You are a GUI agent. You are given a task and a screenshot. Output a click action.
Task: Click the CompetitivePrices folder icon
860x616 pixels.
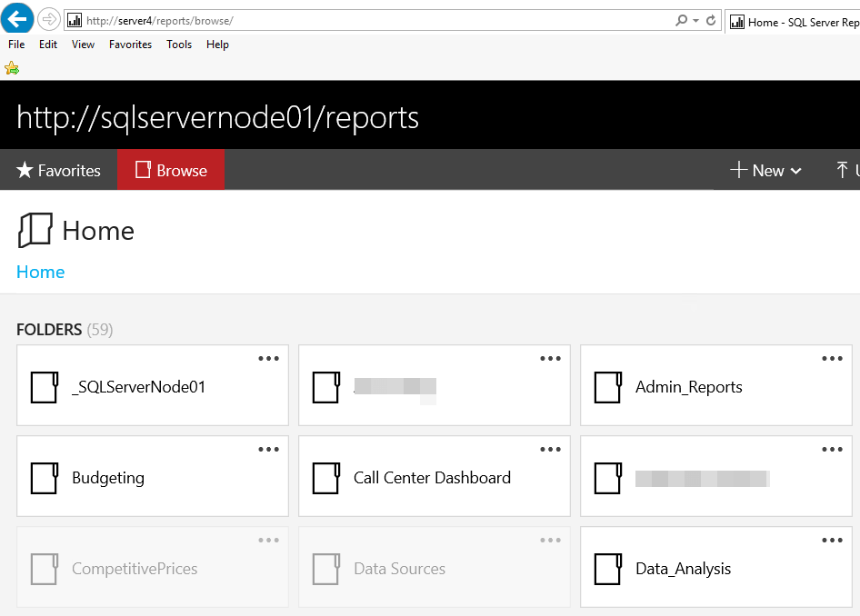(x=45, y=570)
